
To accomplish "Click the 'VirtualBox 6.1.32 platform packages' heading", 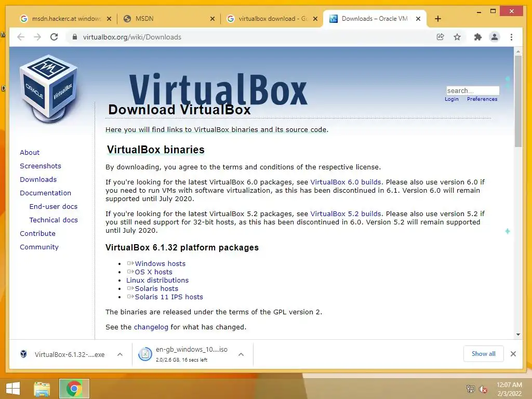I will tap(182, 247).
